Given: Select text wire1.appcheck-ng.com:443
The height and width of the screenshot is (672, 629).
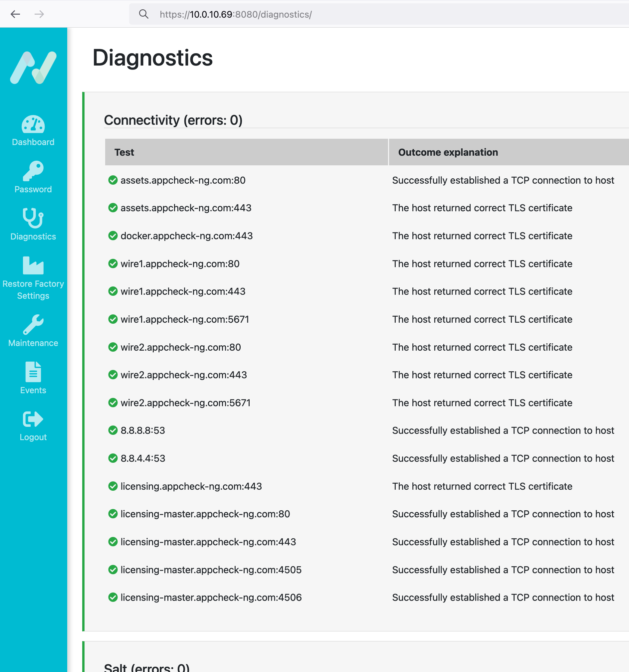Looking at the screenshot, I should tap(183, 291).
